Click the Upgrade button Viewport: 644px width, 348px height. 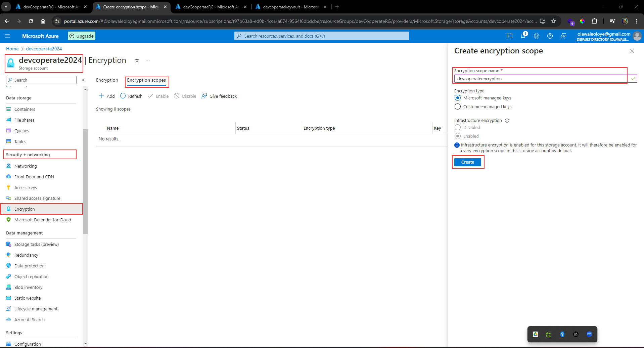(82, 36)
